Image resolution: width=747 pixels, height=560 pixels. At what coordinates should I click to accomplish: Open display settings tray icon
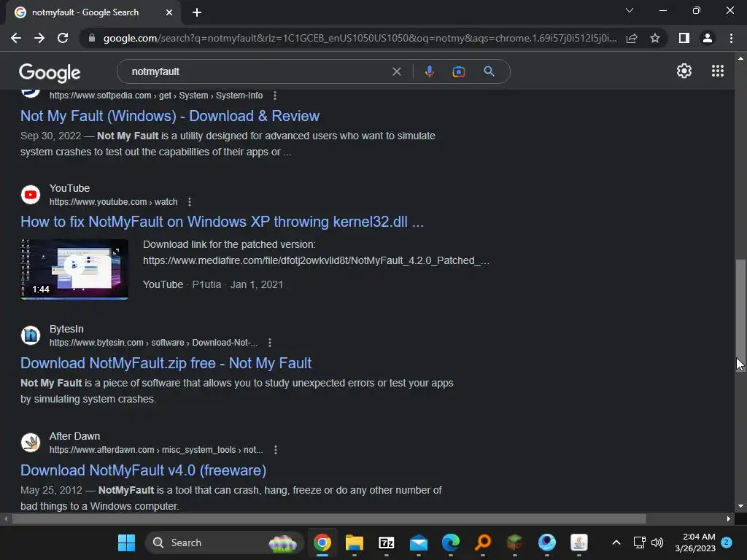(639, 542)
